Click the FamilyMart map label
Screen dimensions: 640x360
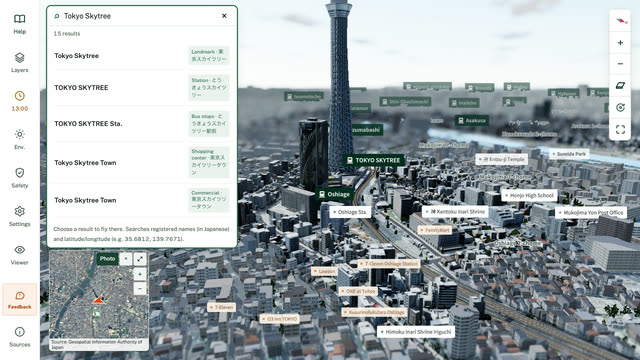(x=435, y=230)
